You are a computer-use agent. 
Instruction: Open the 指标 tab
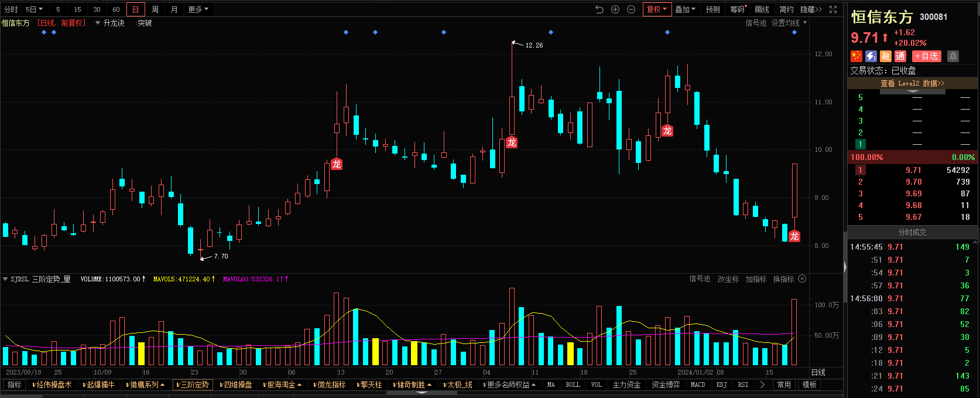tap(14, 385)
